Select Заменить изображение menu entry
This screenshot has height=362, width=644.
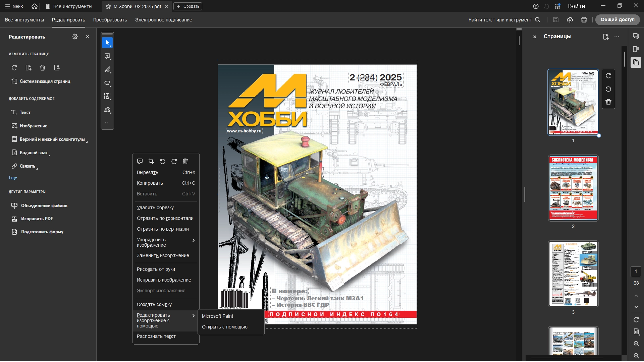(x=163, y=255)
